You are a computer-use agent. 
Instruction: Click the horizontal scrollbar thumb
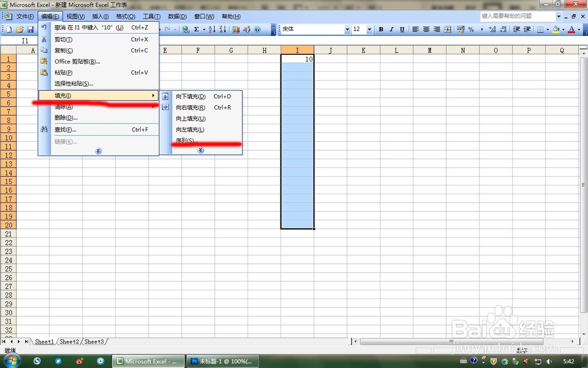(x=452, y=342)
